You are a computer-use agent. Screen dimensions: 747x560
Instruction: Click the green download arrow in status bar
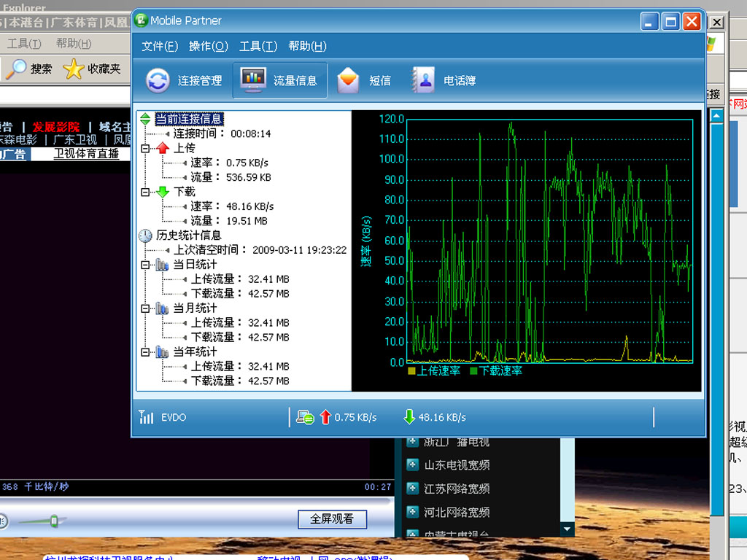tap(409, 417)
